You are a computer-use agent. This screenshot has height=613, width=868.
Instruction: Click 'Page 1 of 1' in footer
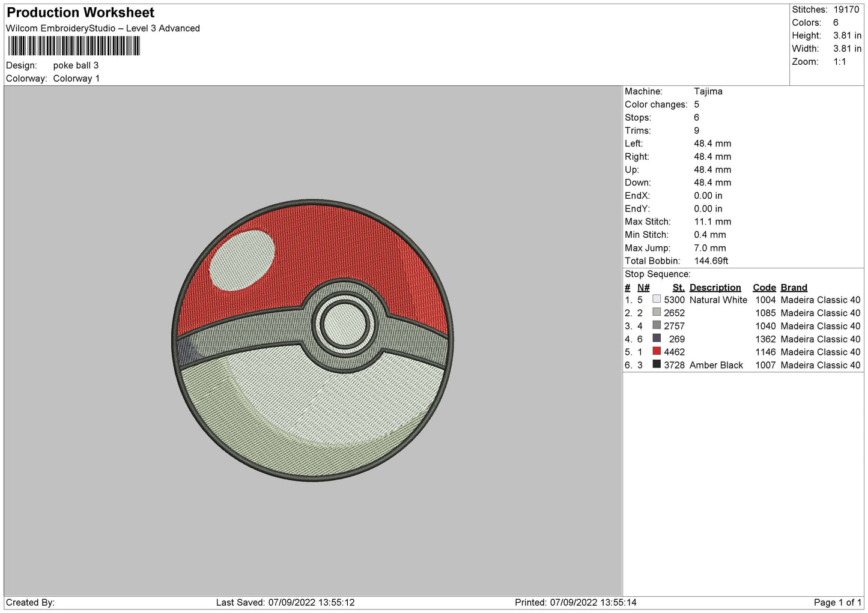(x=837, y=602)
